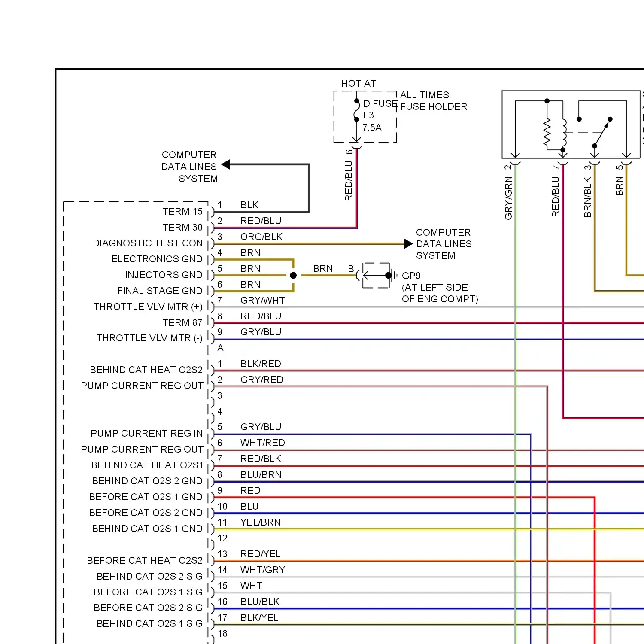Click the brown wire splice dot
Image resolution: width=644 pixels, height=644 pixels.
coord(293,276)
